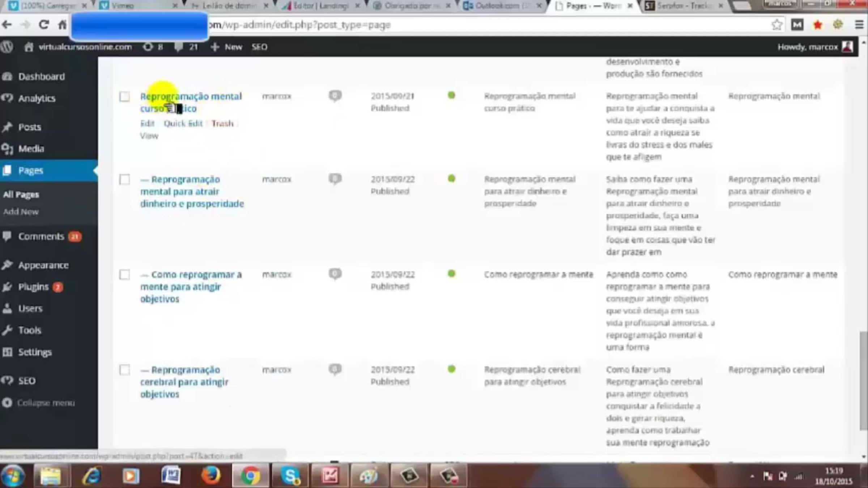Image resolution: width=868 pixels, height=488 pixels.
Task: Select the Como reprogramar a mente page checkbox
Action: pyautogui.click(x=124, y=275)
